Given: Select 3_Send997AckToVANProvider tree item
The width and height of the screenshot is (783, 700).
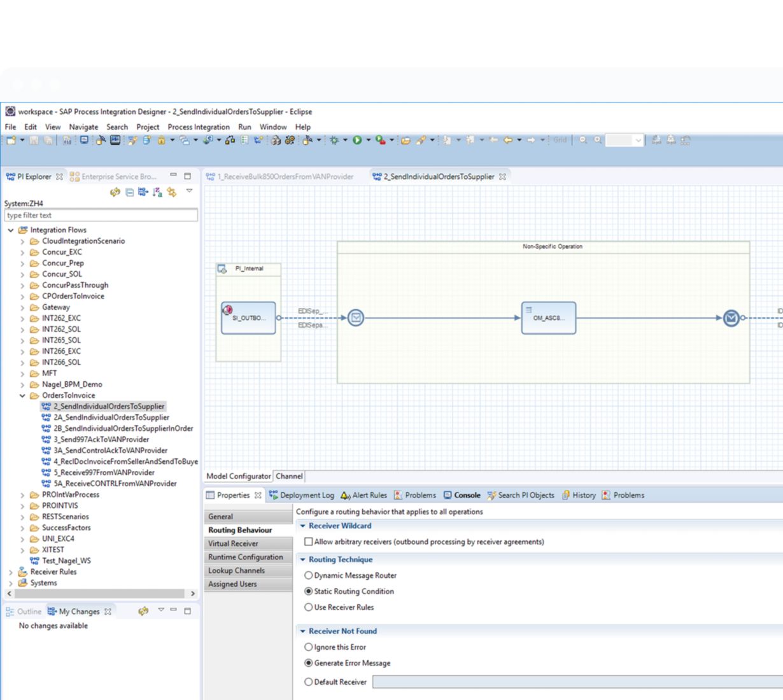Looking at the screenshot, I should [x=101, y=440].
